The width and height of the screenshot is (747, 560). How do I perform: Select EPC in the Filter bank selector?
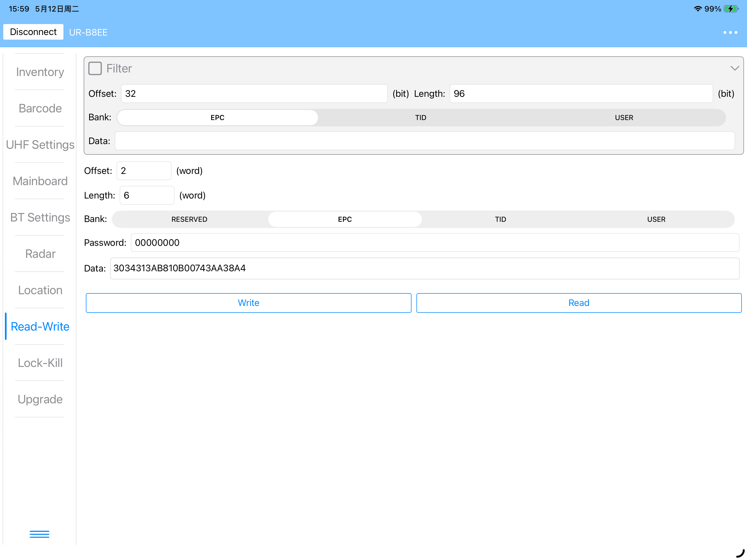217,118
